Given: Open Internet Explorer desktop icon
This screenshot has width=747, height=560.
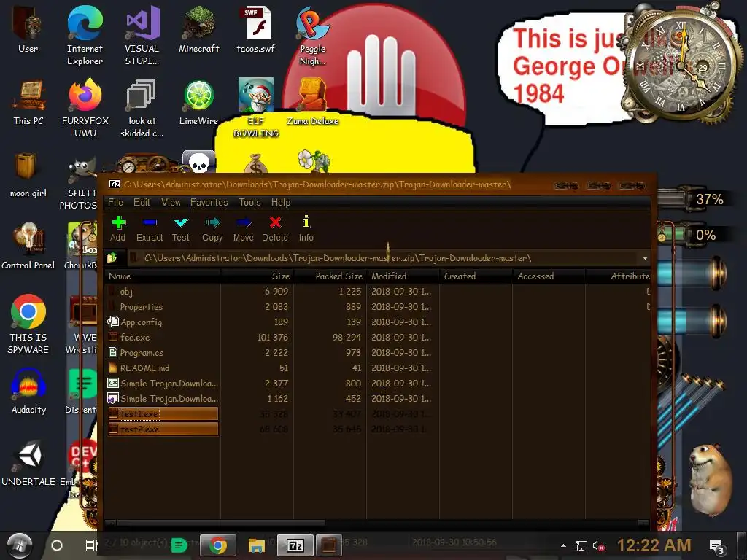Looking at the screenshot, I should click(85, 36).
